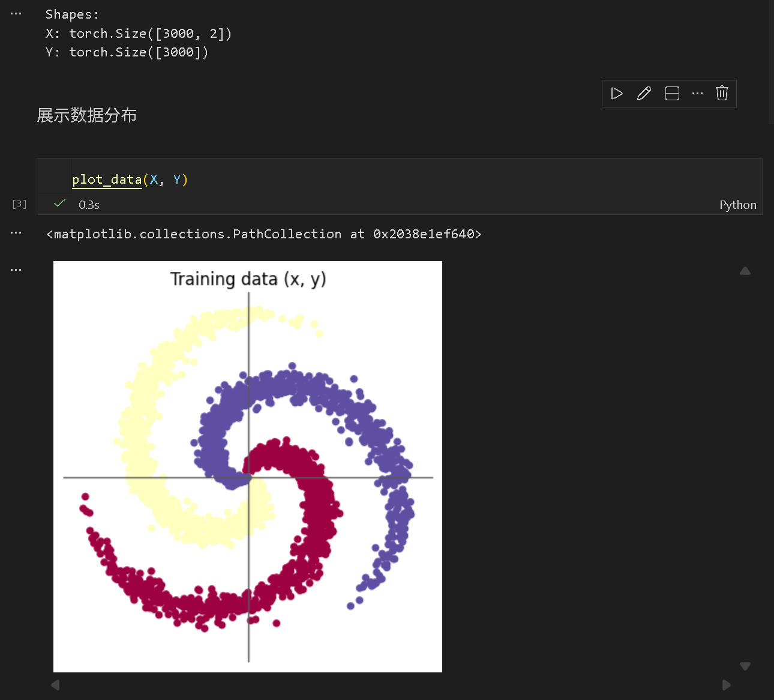Open ellipsis menu beside the plot image
Screen dimensions: 774x700
point(16,270)
